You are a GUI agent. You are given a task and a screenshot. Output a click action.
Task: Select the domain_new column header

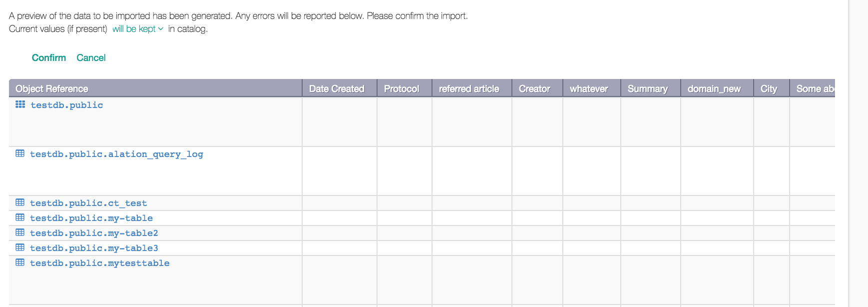coord(717,88)
